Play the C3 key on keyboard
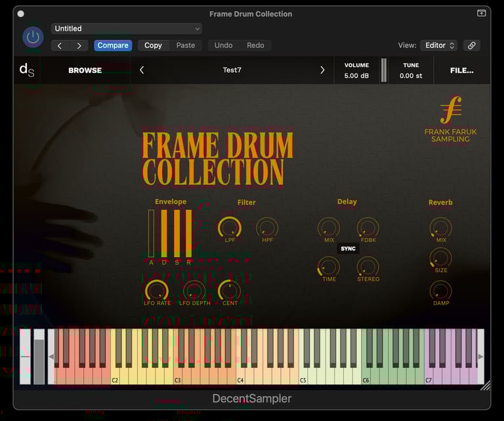 pos(177,376)
